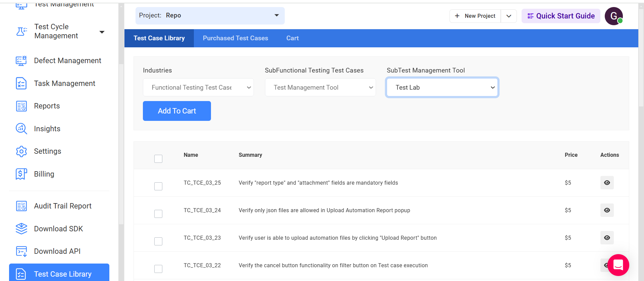Click the Defect Management sidebar icon

click(x=21, y=61)
